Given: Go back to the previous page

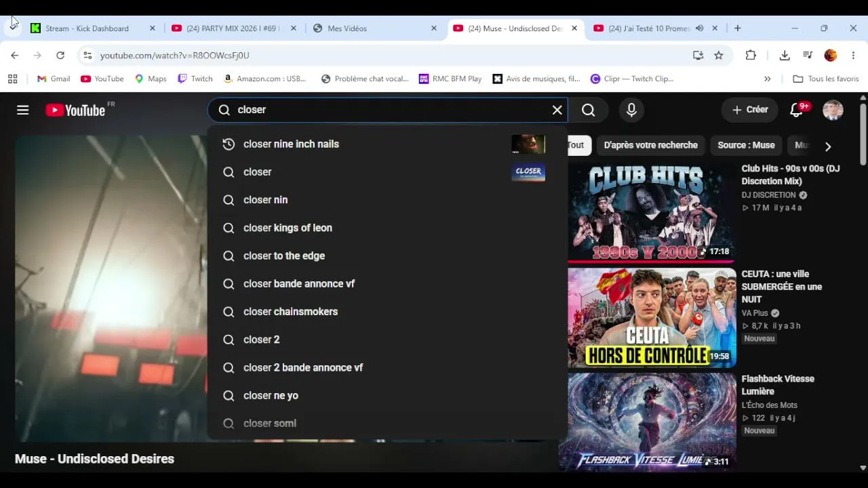Looking at the screenshot, I should tap(15, 56).
